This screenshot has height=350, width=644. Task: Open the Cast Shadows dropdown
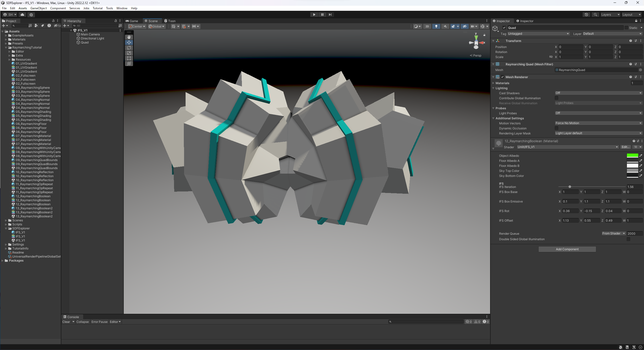pos(598,93)
